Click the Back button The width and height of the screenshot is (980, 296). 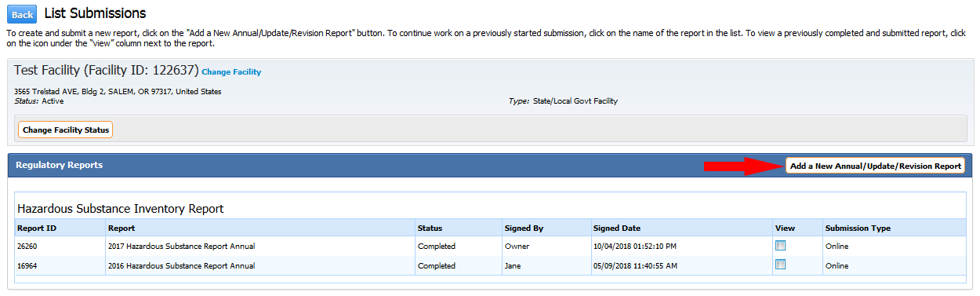22,14
